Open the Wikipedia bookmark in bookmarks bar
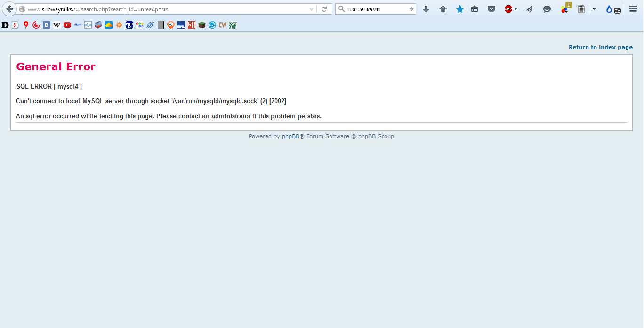Viewport: 644px width, 328px height. (x=57, y=25)
